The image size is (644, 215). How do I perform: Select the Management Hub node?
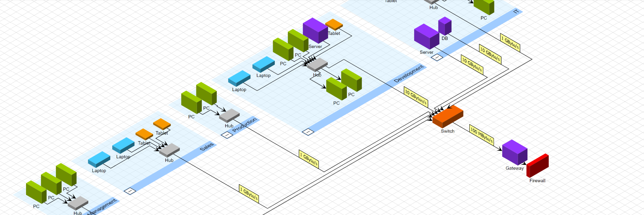pos(78,203)
